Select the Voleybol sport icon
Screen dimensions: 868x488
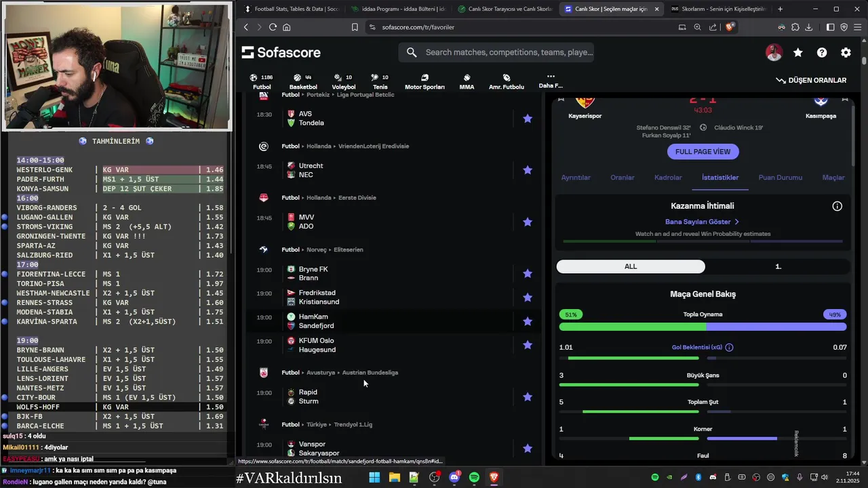click(343, 82)
